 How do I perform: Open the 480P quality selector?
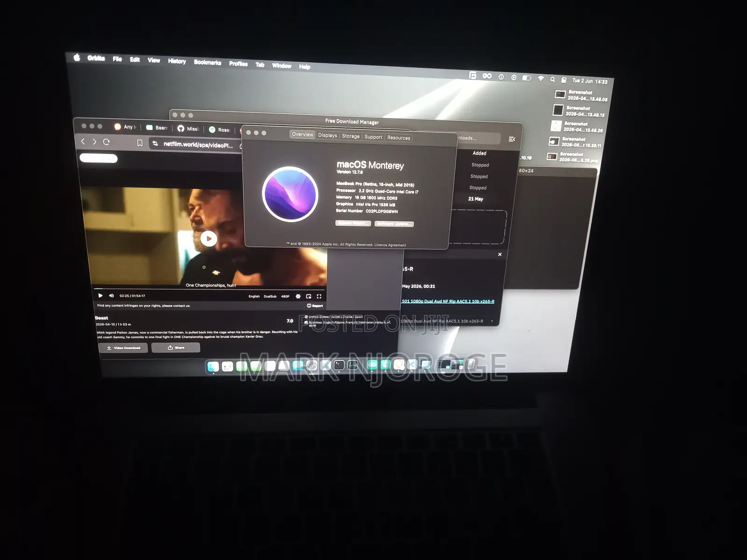point(285,296)
